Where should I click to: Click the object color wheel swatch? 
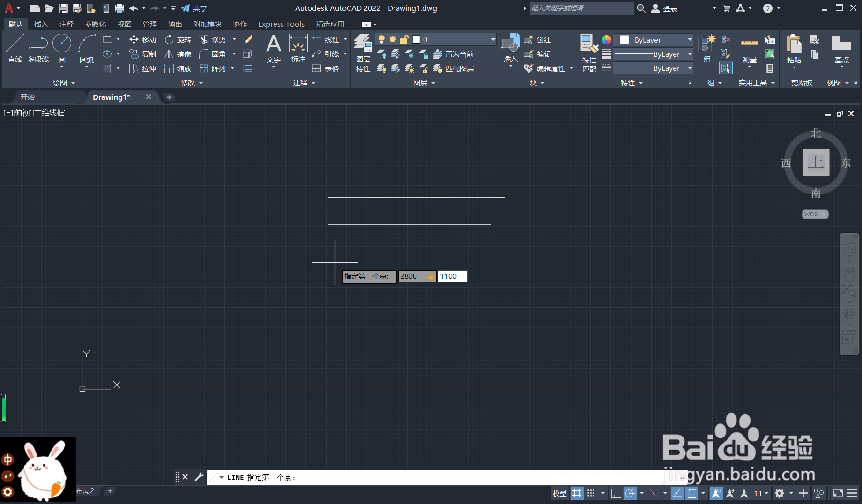coord(607,40)
